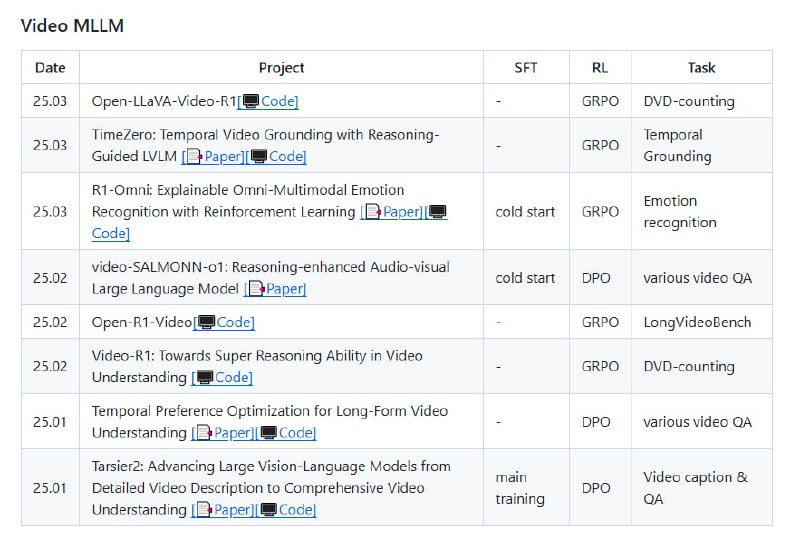
Task: Select the RL column header
Action: click(x=600, y=68)
